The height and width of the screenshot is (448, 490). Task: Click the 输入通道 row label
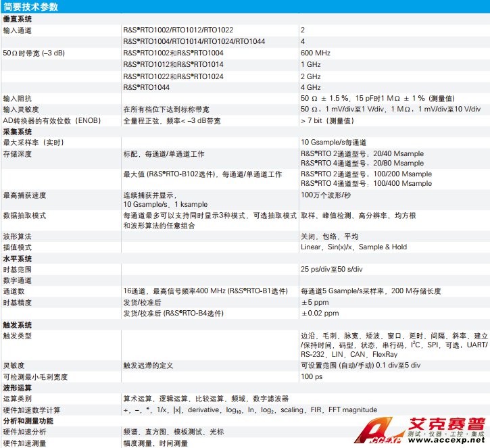click(x=18, y=30)
